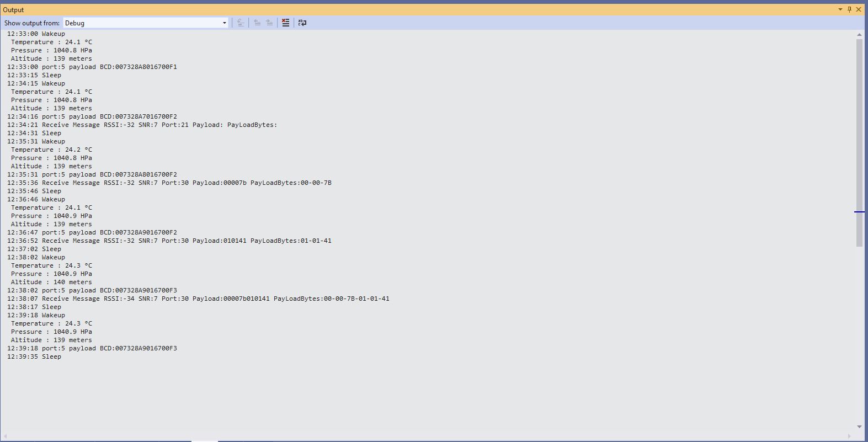The width and height of the screenshot is (868, 442).
Task: Select the 12:34:21 Receive Message Port:21 line
Action: coord(142,125)
